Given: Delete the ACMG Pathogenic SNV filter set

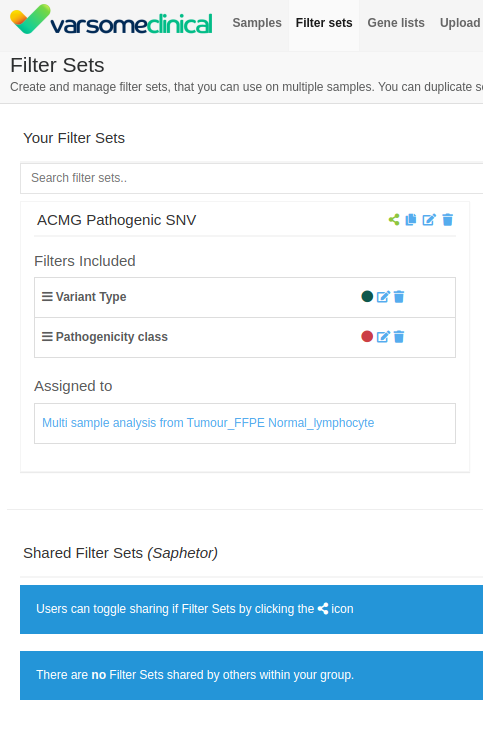Looking at the screenshot, I should coord(447,220).
